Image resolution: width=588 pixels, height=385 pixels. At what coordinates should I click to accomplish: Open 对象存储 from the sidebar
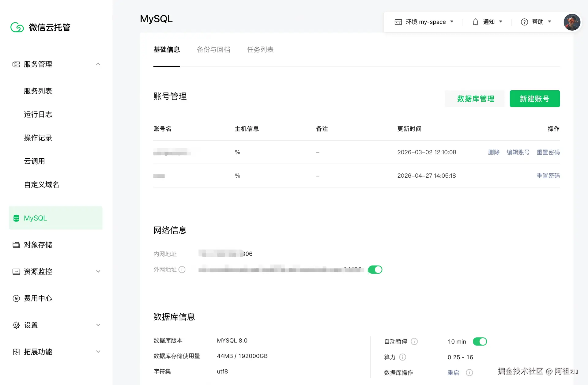pos(39,244)
